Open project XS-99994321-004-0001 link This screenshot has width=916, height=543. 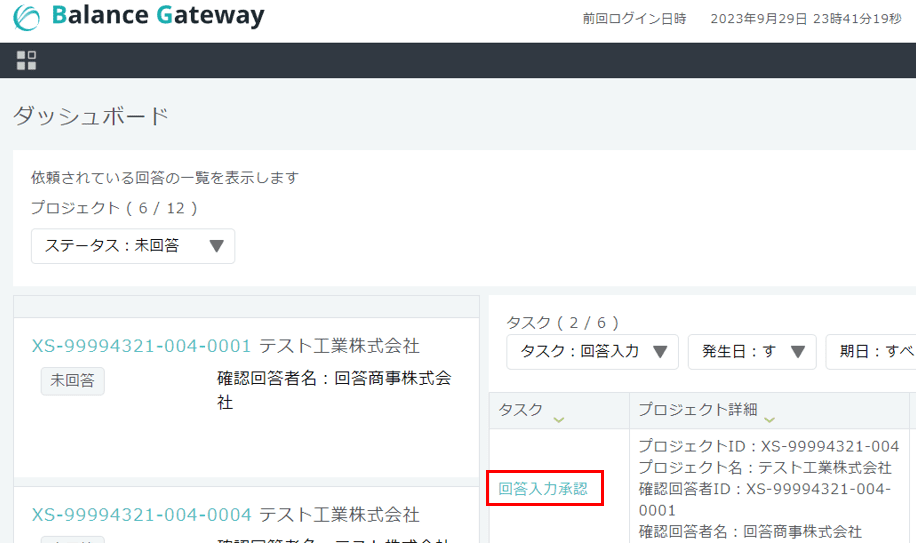141,346
